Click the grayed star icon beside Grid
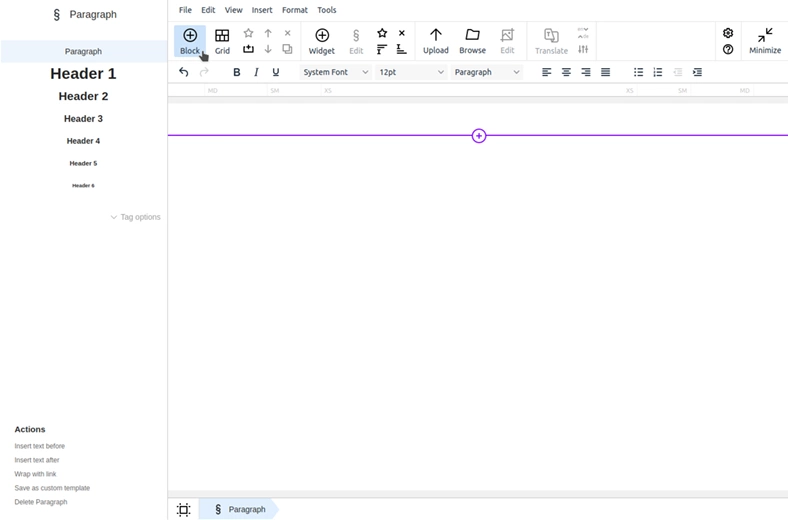Screen dimensions: 788x520 248,33
